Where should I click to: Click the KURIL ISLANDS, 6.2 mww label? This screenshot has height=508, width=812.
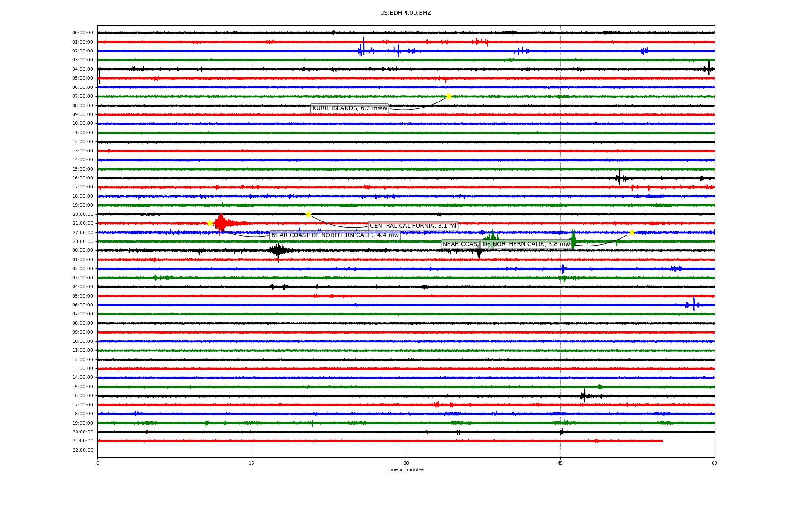click(349, 108)
